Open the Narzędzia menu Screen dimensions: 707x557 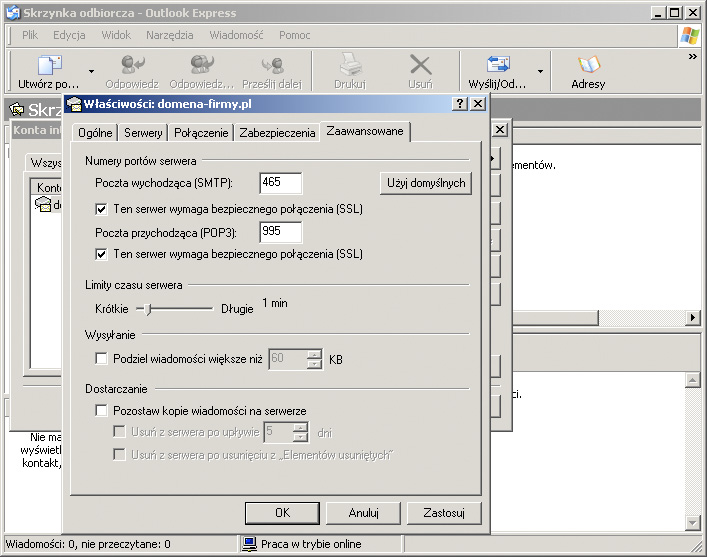(x=170, y=35)
